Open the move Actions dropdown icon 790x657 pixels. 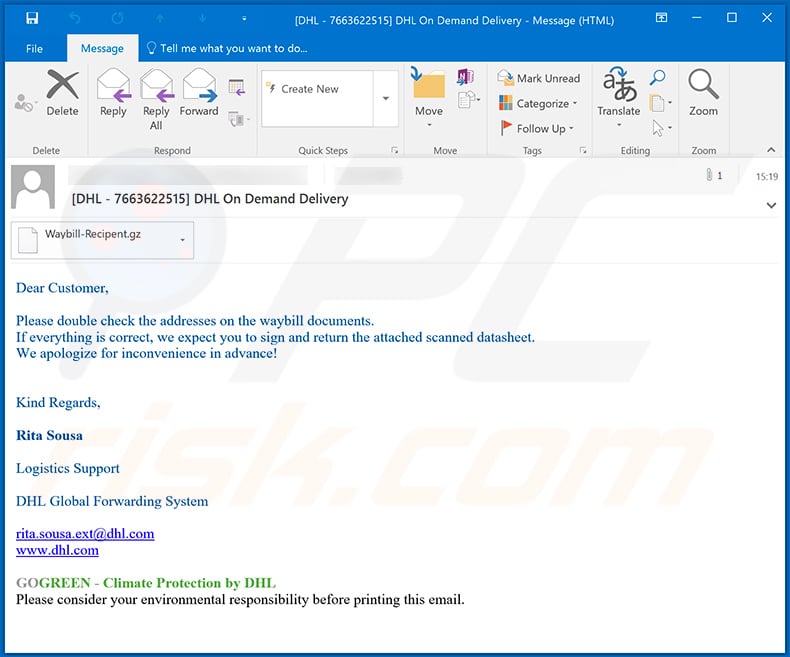coord(469,100)
